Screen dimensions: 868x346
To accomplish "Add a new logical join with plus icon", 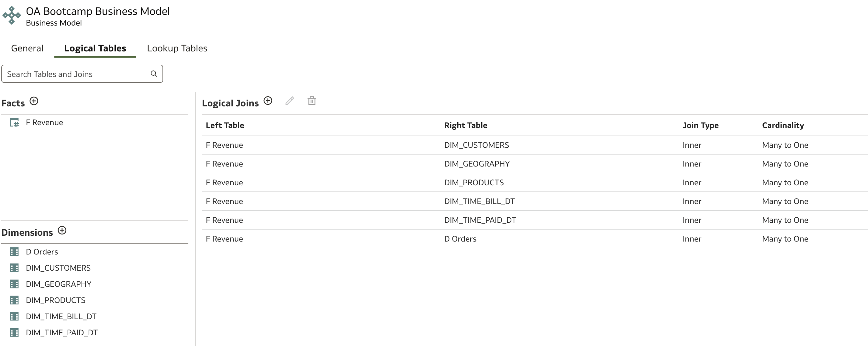I will [x=268, y=101].
